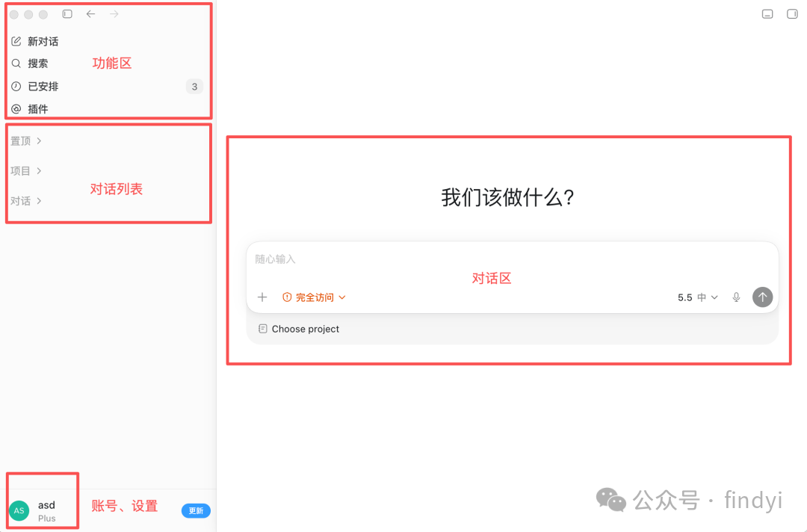Click the send up-arrow button
The width and height of the screenshot is (807, 532).
(x=762, y=297)
